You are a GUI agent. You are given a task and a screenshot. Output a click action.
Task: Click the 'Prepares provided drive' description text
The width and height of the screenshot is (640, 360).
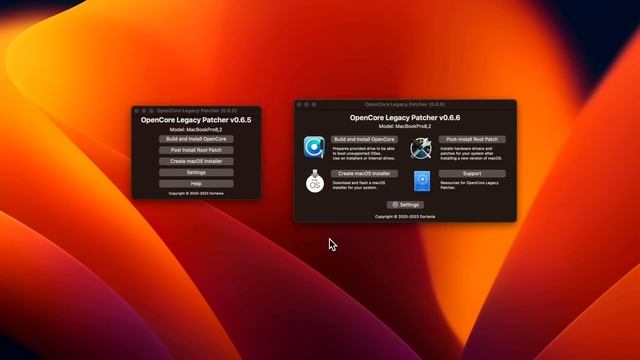point(364,153)
